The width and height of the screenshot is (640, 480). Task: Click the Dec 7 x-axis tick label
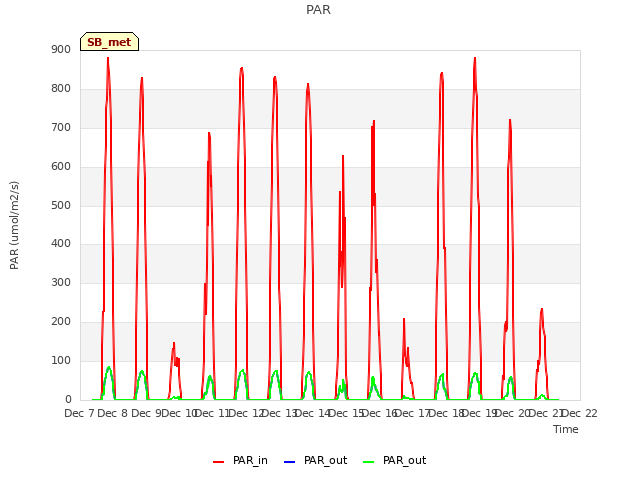point(79,413)
